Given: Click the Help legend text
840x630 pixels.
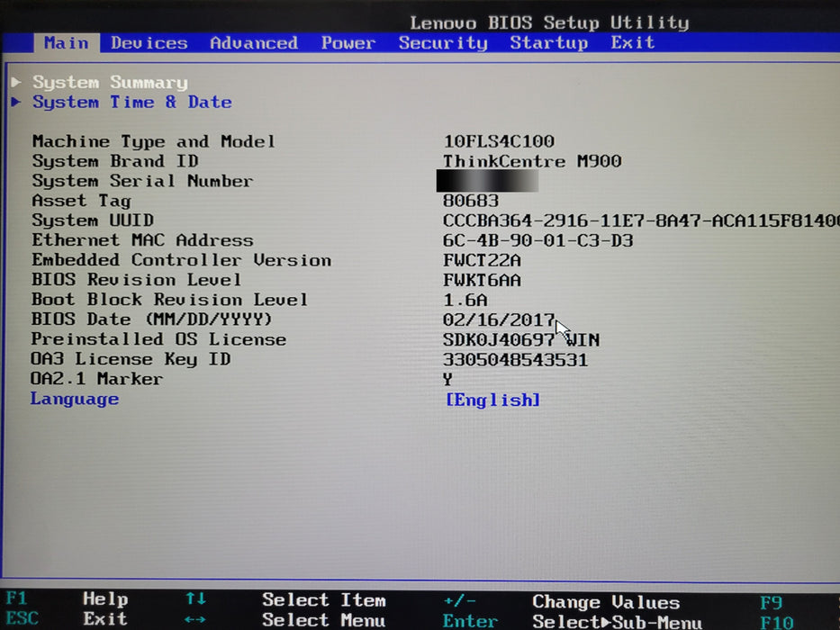Looking at the screenshot, I should point(105,598).
